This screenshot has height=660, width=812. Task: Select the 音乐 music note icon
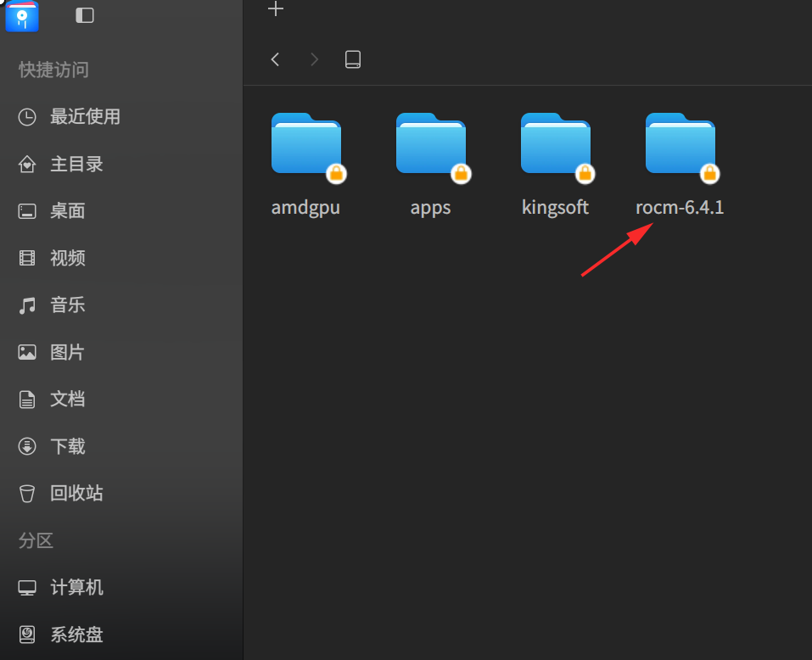click(27, 305)
